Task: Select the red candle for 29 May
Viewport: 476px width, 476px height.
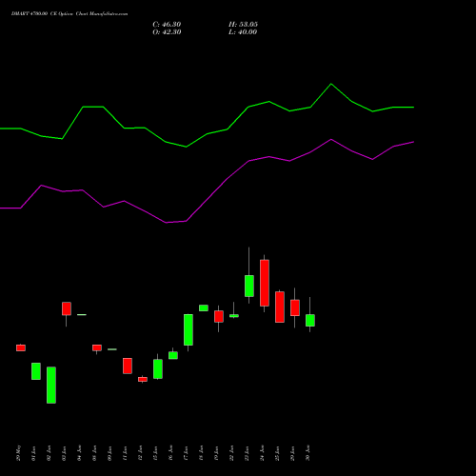Action: point(21,347)
